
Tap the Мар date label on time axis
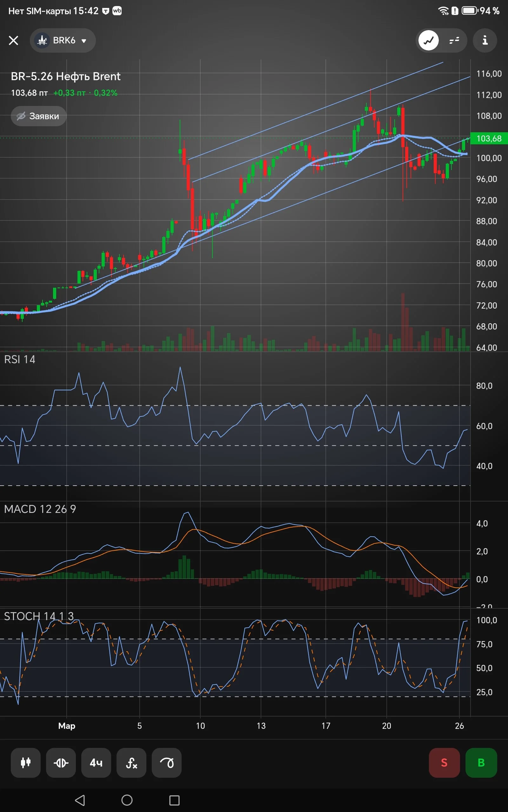click(67, 726)
